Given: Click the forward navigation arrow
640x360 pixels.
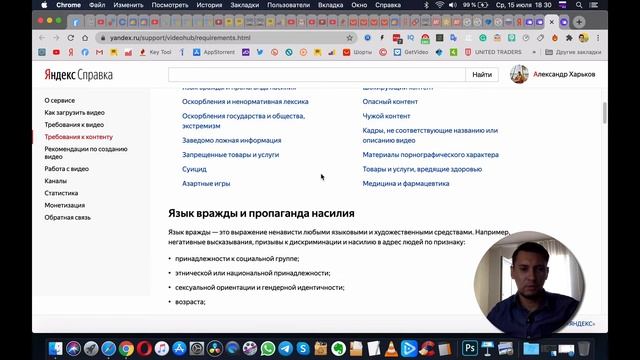Looking at the screenshot, I should (56, 38).
